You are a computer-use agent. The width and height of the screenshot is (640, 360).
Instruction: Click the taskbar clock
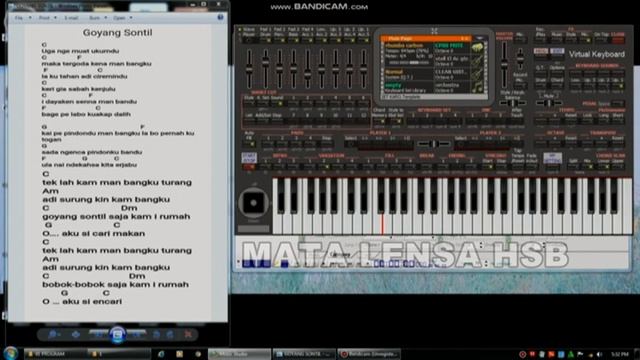point(620,354)
